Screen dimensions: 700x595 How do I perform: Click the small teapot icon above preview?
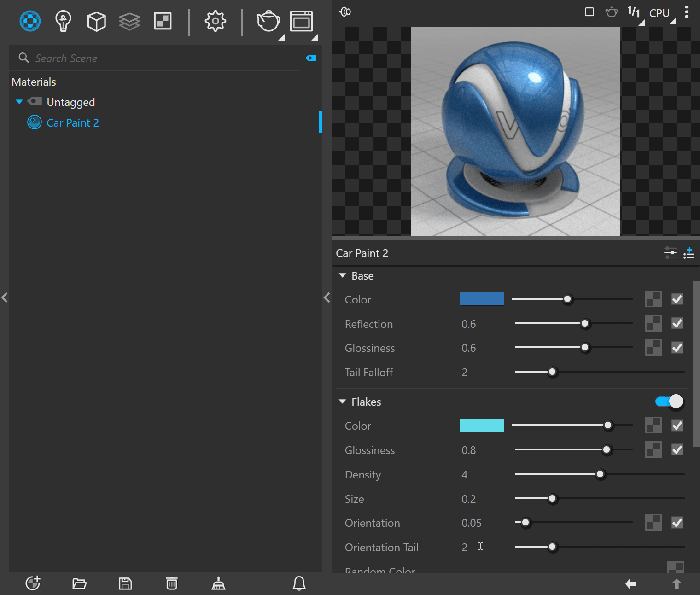click(x=612, y=12)
